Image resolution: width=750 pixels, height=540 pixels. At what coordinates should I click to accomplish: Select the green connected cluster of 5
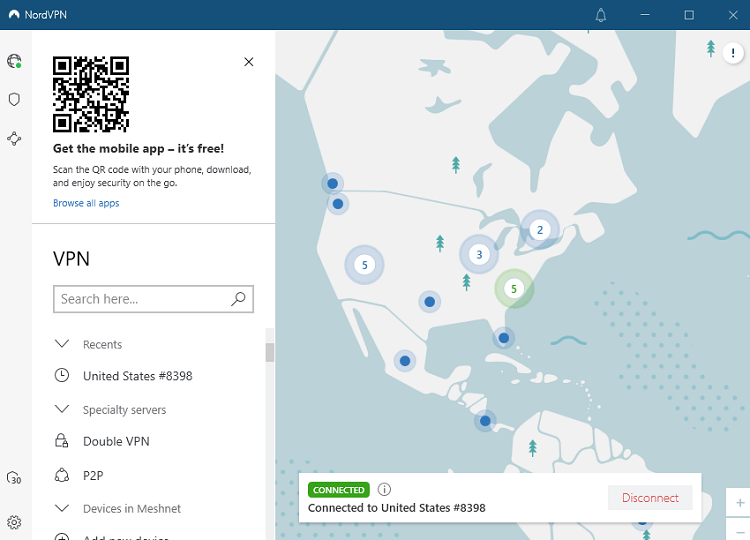click(514, 288)
